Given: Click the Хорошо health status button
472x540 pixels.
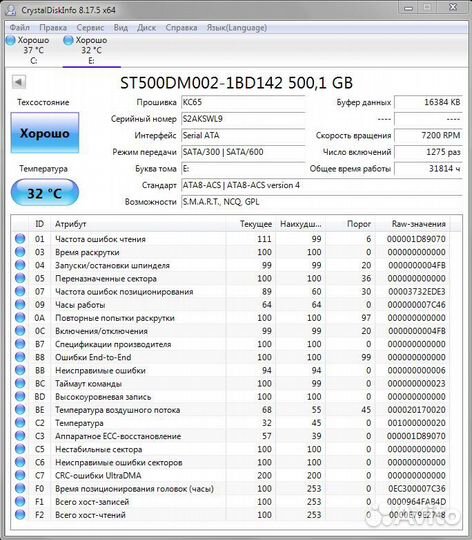Looking at the screenshot, I should pyautogui.click(x=45, y=133).
